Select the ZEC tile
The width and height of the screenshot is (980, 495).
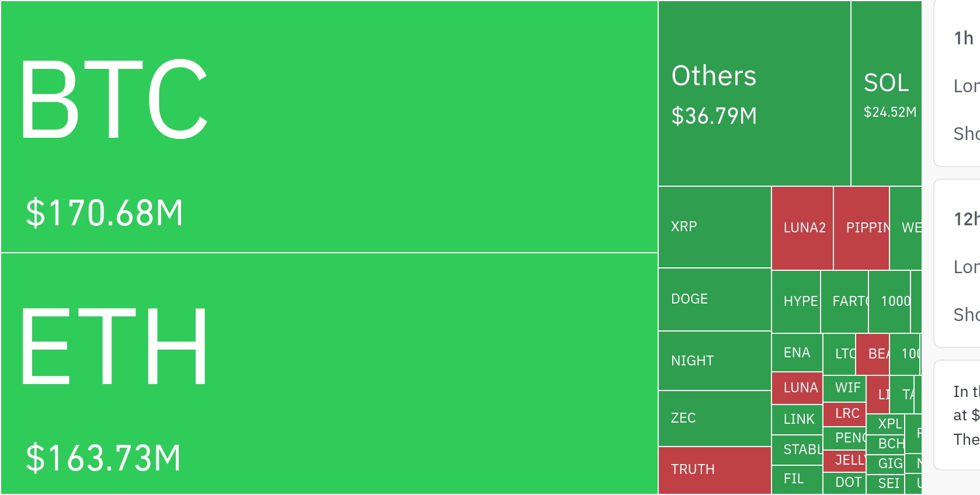click(714, 418)
